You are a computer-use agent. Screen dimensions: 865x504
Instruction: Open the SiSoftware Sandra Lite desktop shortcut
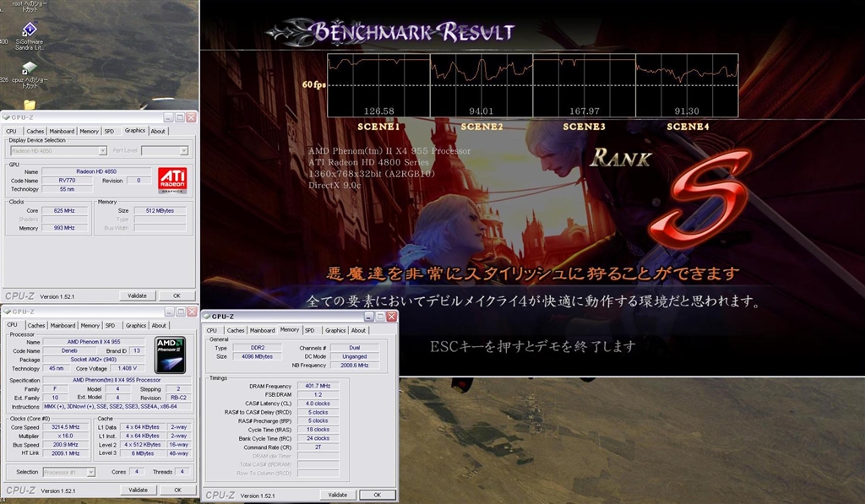click(29, 36)
